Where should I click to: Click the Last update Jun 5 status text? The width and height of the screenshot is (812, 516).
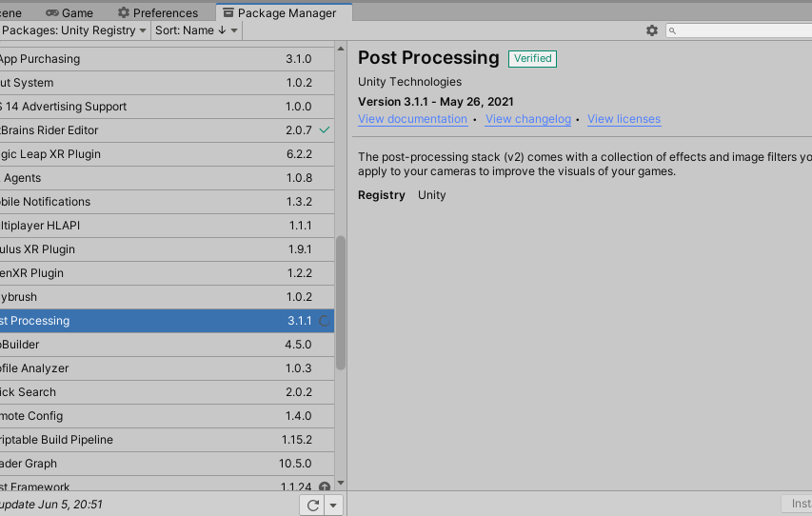(x=50, y=505)
